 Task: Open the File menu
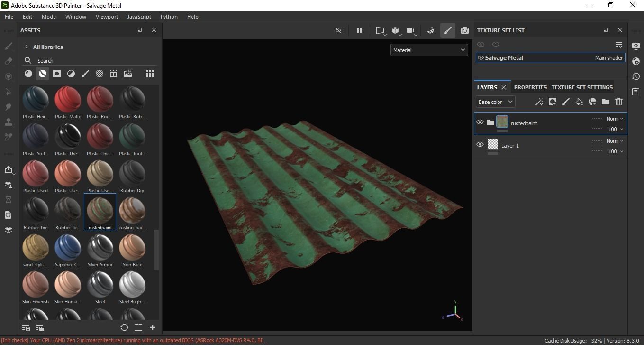[x=9, y=16]
